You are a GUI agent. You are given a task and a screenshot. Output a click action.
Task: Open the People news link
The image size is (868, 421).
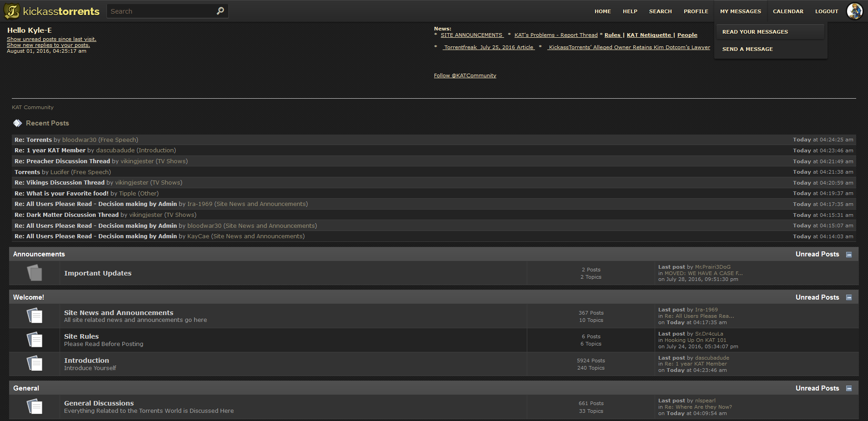(687, 35)
